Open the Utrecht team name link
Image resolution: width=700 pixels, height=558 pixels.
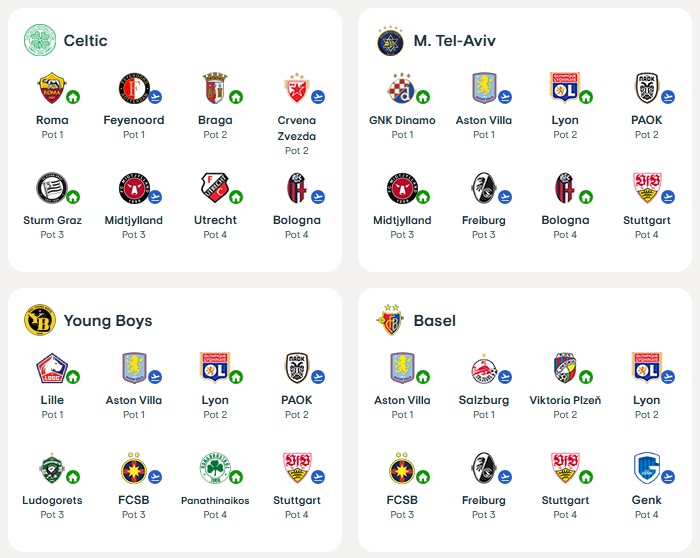tap(215, 220)
